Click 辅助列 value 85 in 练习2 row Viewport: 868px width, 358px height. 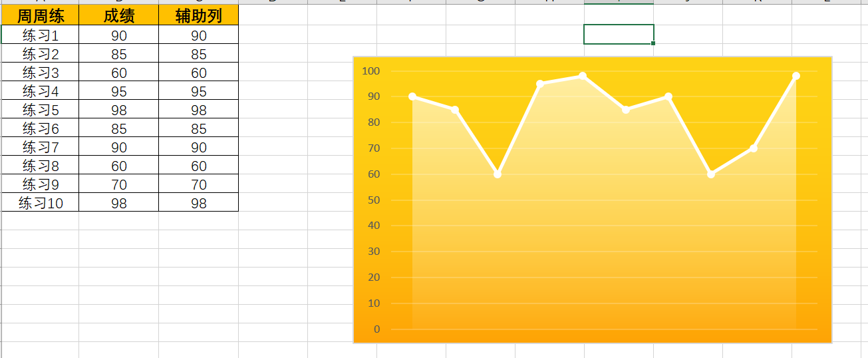click(x=198, y=53)
